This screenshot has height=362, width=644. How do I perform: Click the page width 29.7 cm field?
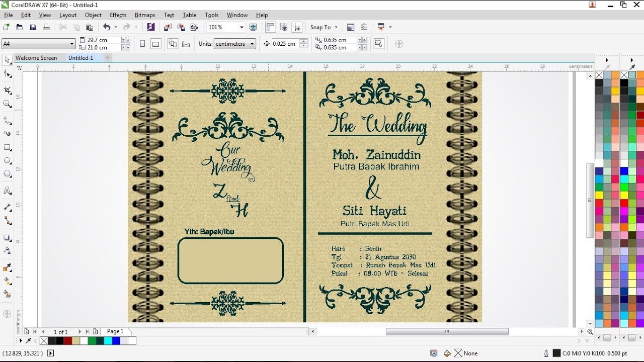(104, 40)
